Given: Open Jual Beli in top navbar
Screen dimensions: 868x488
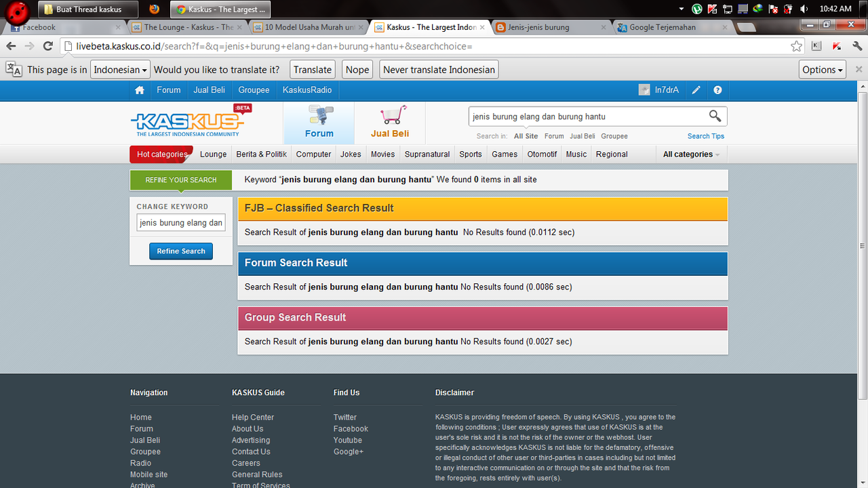Looking at the screenshot, I should 210,90.
